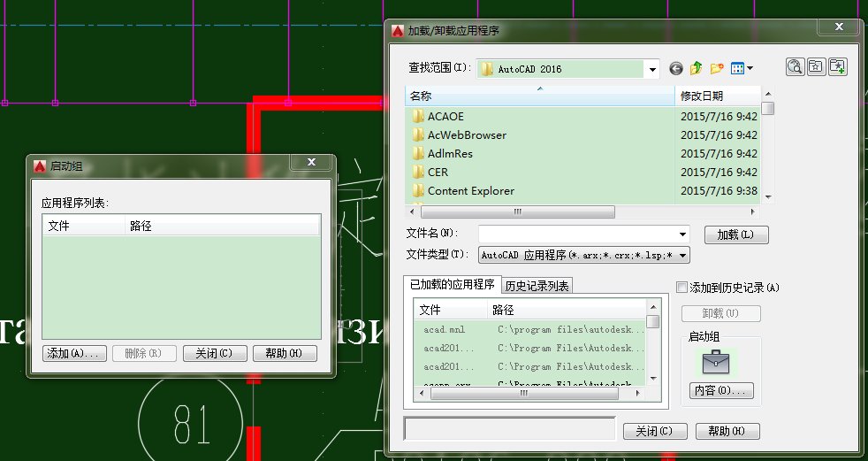Click the 文件 column header in loaded applications
868x461 pixels.
pyautogui.click(x=451, y=310)
